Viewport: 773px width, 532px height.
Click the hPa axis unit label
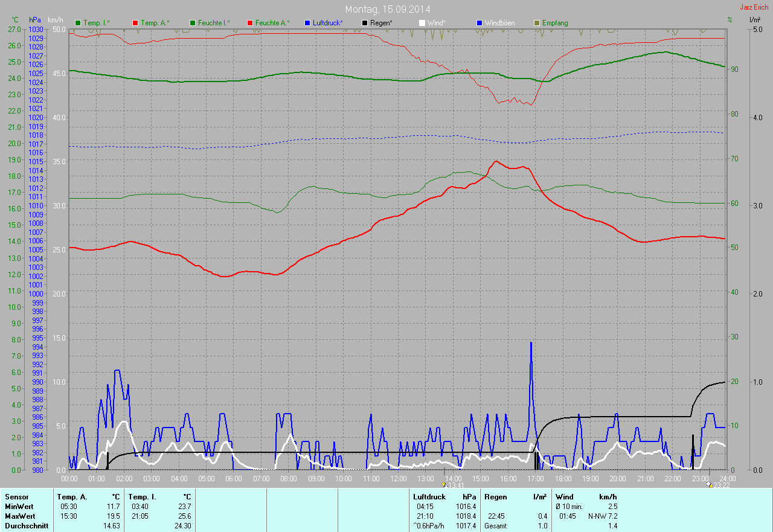(35, 20)
